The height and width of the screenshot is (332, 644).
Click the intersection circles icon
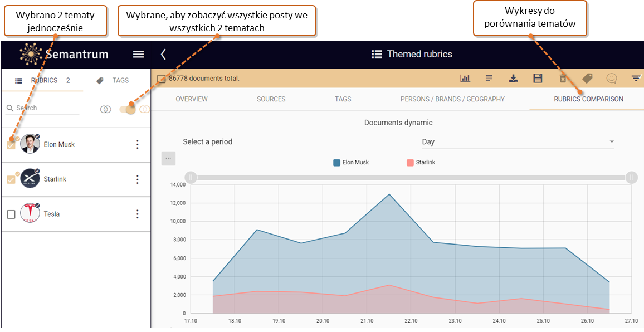[x=105, y=109]
